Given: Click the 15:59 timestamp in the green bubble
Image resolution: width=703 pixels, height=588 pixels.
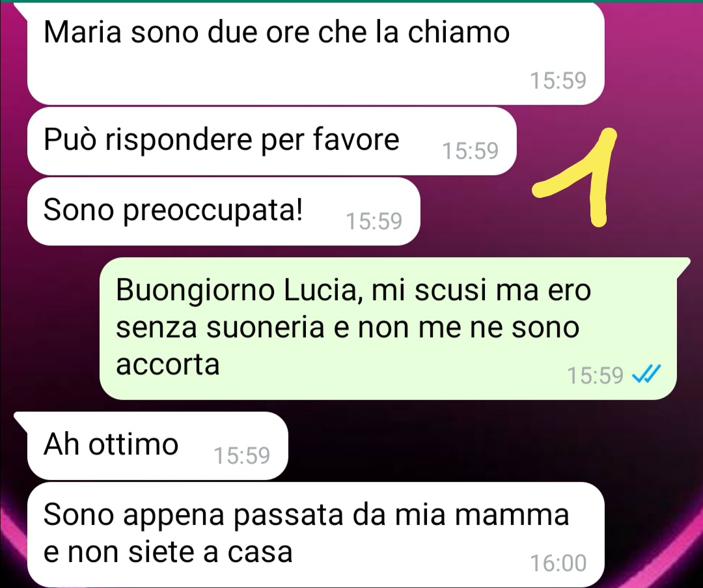Looking at the screenshot, I should click(x=595, y=375).
